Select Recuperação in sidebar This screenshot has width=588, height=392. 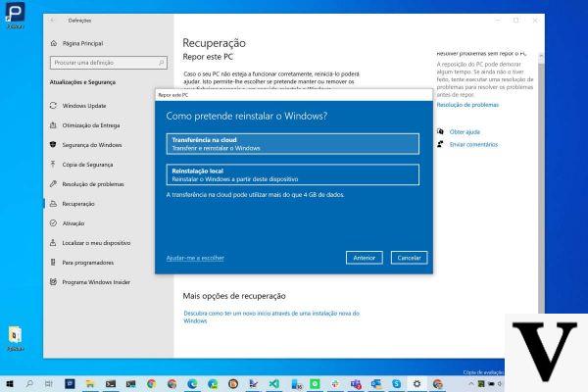78,204
